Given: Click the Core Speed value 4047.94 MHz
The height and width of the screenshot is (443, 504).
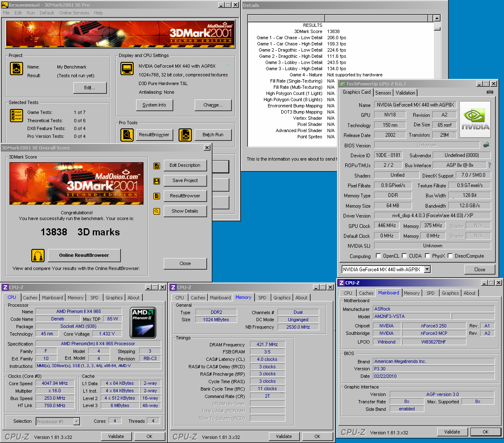Looking at the screenshot, I should pyautogui.click(x=55, y=384).
